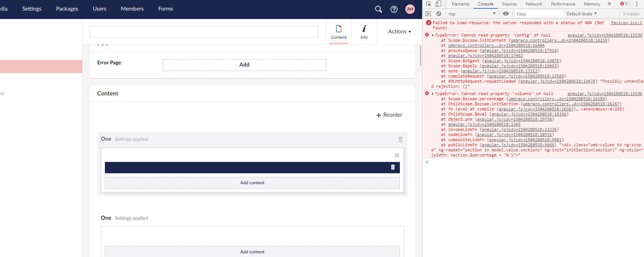Open the Default levels dropdown
Screen dimensions: 644x257
tap(582, 14)
